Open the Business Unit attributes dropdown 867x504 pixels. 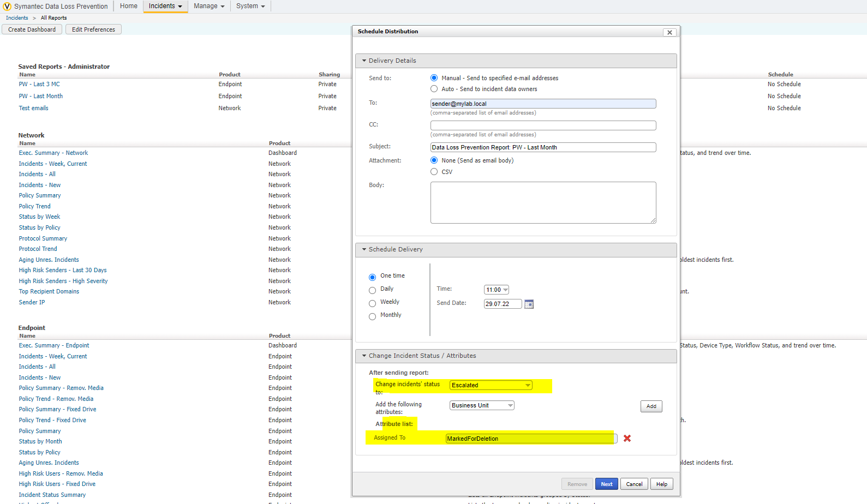point(482,405)
